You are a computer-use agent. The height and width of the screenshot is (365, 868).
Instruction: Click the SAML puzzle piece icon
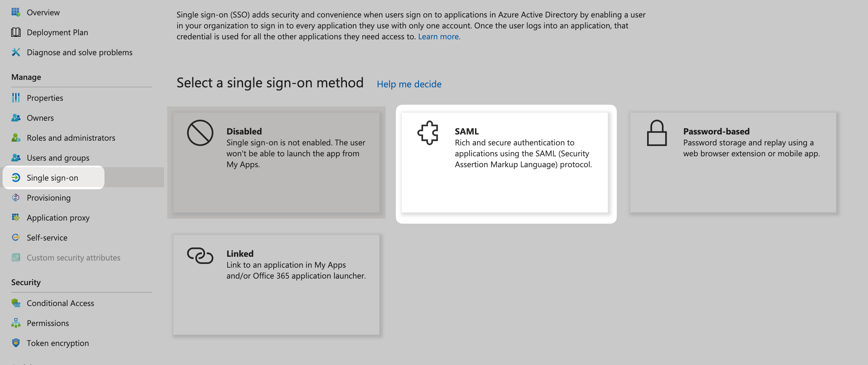click(x=427, y=133)
